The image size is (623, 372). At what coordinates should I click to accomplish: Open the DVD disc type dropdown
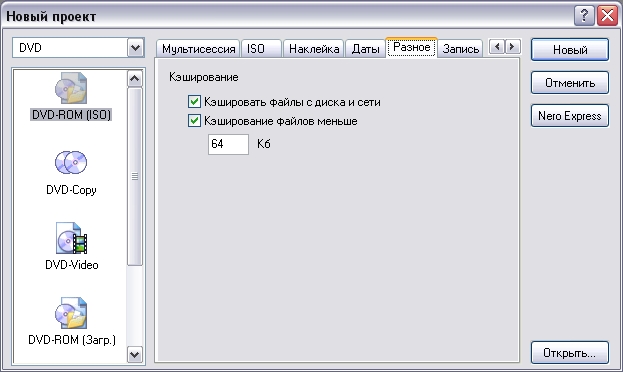(135, 48)
